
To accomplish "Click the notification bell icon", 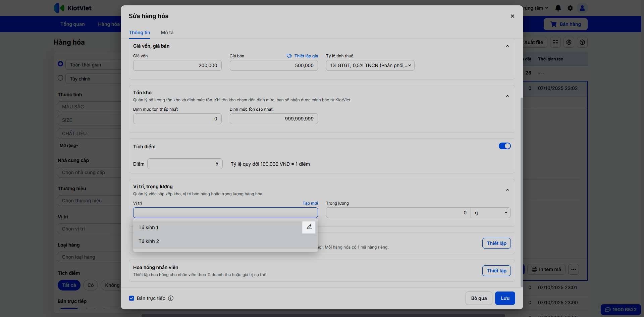I will click(x=558, y=8).
